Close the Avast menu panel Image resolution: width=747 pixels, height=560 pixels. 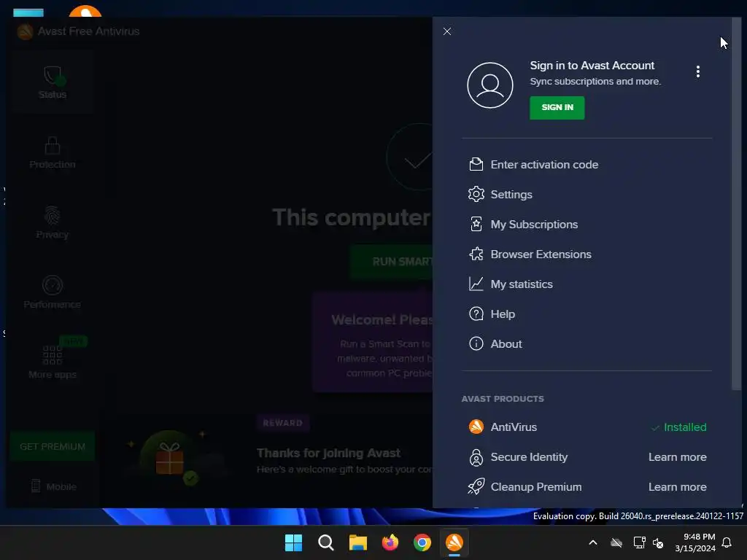coord(447,31)
